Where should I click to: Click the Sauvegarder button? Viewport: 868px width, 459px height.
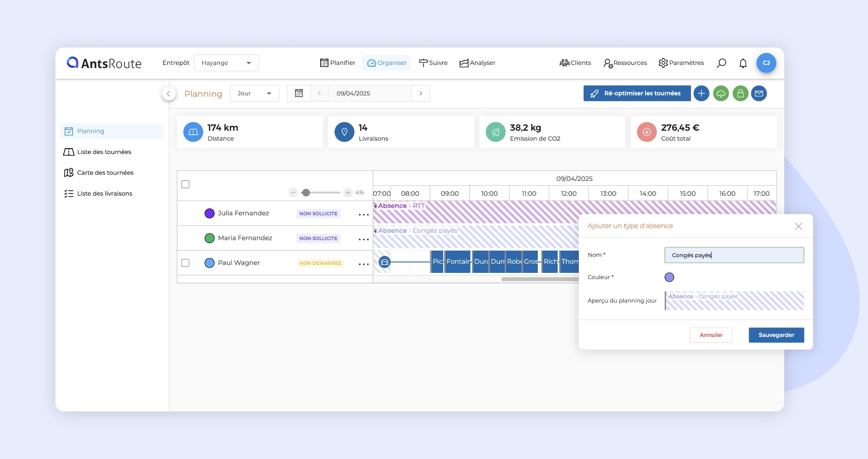776,335
